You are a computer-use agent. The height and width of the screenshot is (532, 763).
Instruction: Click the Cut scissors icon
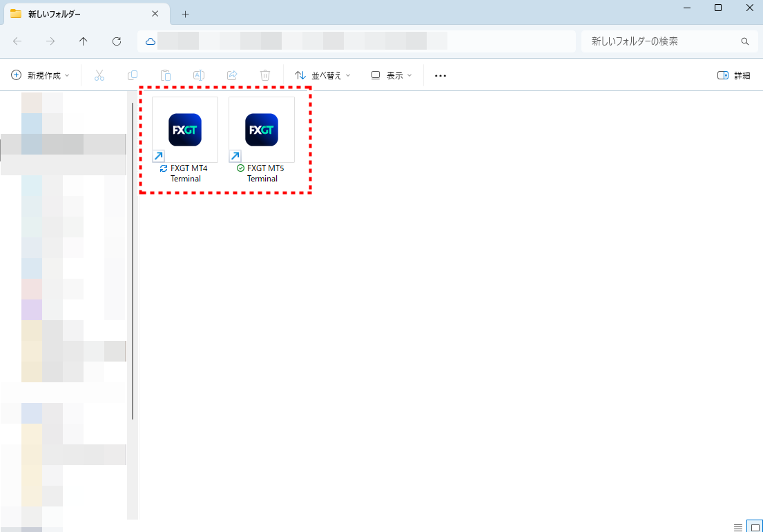pos(99,75)
